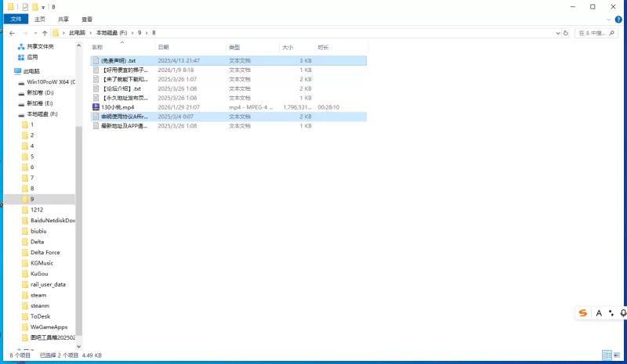Refresh the current folder view
Screen dimensions: 627x364
pos(567,33)
